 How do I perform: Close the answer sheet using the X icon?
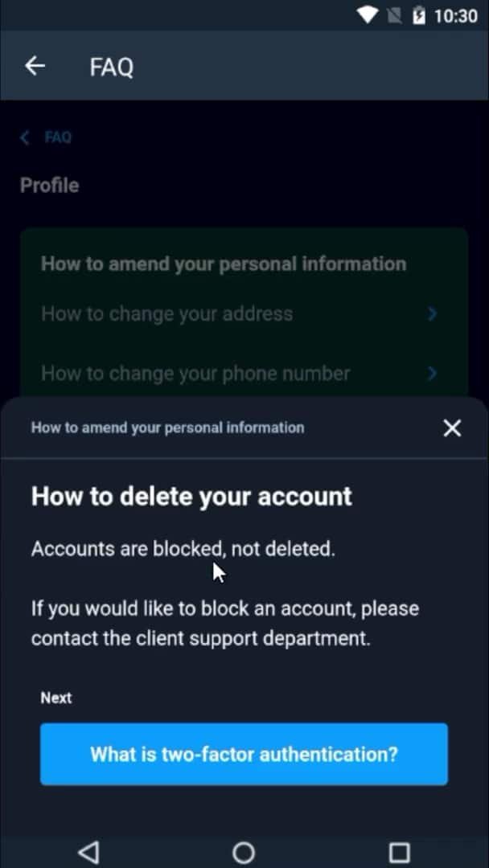452,428
